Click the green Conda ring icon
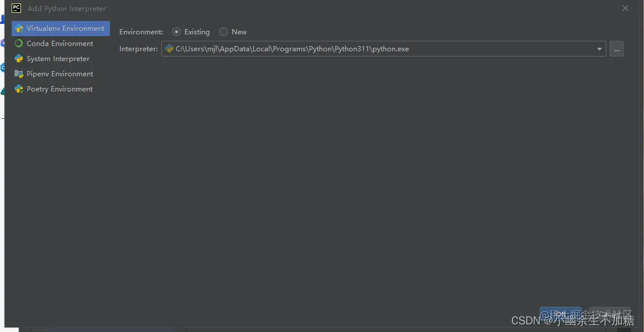This screenshot has width=644, height=332. (x=19, y=43)
